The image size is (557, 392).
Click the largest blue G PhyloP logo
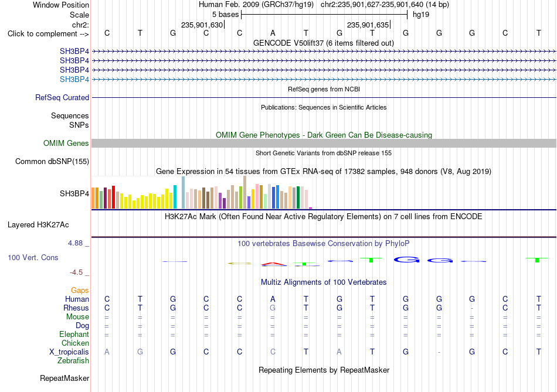(x=406, y=260)
